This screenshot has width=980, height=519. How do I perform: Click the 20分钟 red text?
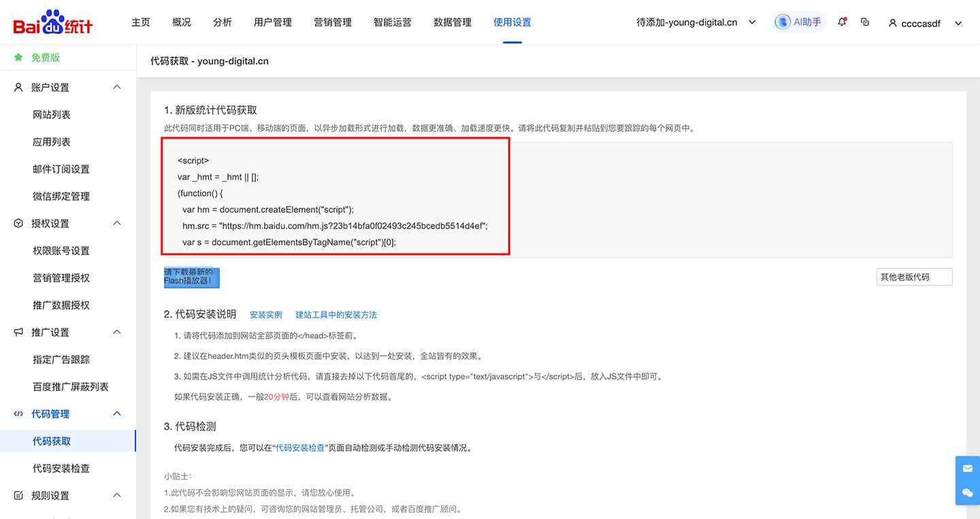pyautogui.click(x=277, y=397)
